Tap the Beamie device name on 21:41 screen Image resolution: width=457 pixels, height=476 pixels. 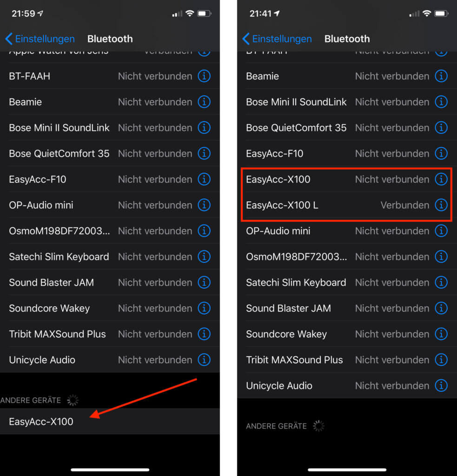(262, 76)
